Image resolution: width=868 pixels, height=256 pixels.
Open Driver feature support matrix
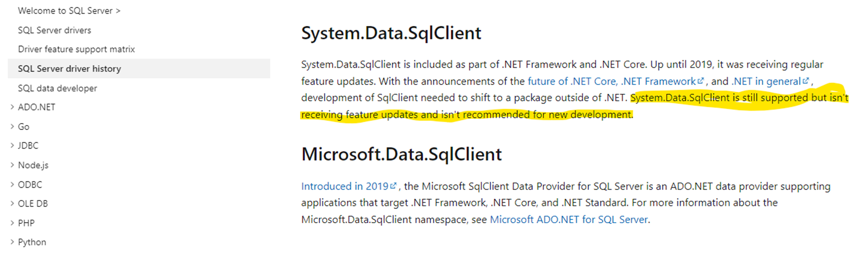point(76,49)
